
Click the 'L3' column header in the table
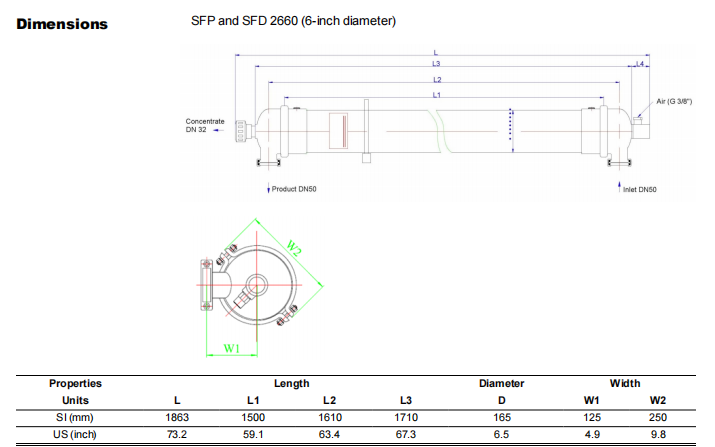pos(406,400)
